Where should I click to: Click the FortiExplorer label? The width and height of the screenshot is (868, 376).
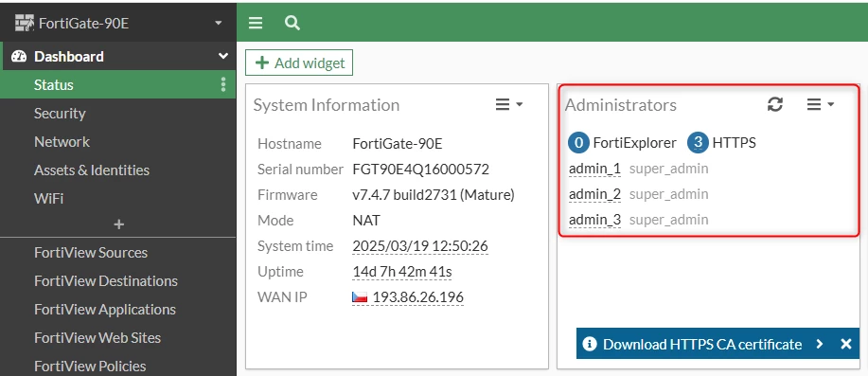(x=634, y=143)
